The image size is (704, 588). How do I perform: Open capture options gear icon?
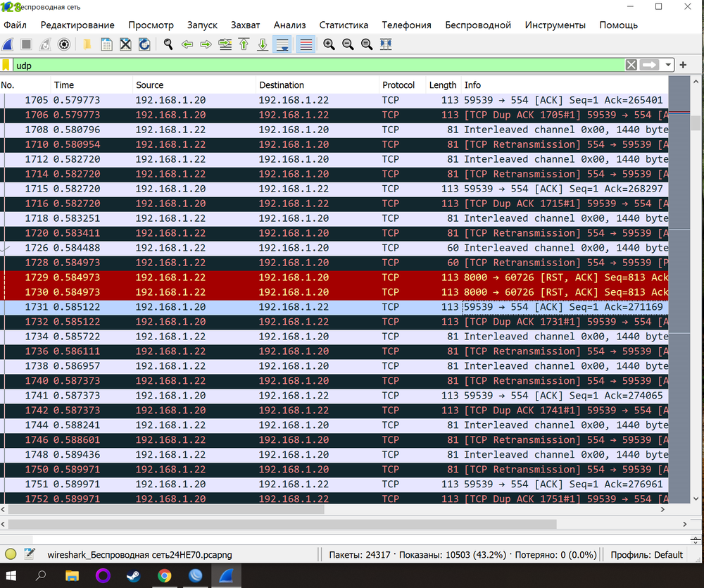pos(64,44)
